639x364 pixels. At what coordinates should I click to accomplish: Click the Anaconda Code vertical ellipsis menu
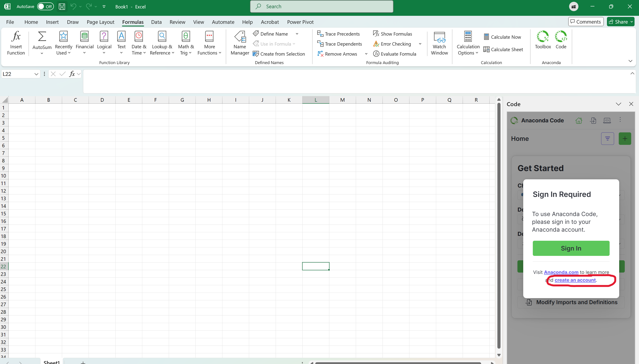tap(620, 120)
